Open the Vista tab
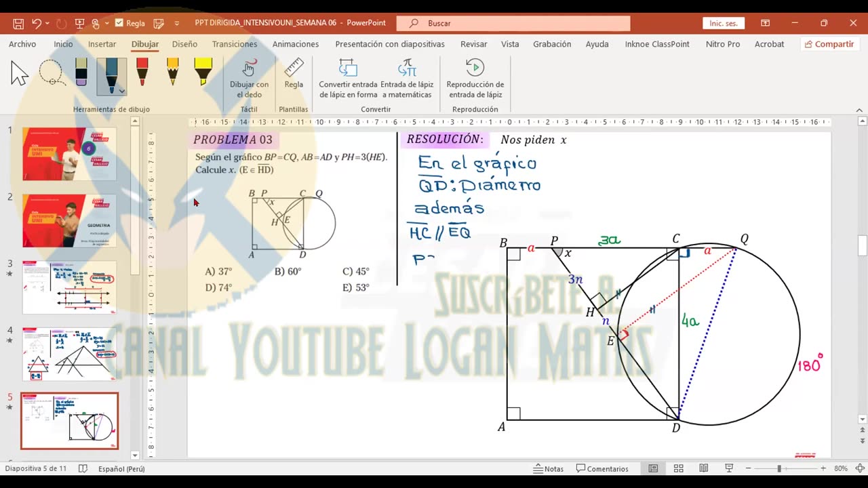This screenshot has height=488, width=868. [x=510, y=44]
